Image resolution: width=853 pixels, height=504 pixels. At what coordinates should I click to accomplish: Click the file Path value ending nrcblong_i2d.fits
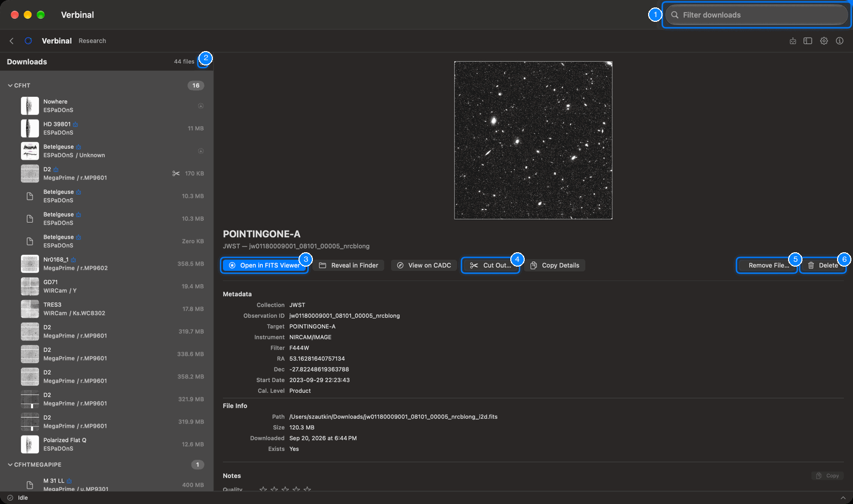(x=393, y=417)
